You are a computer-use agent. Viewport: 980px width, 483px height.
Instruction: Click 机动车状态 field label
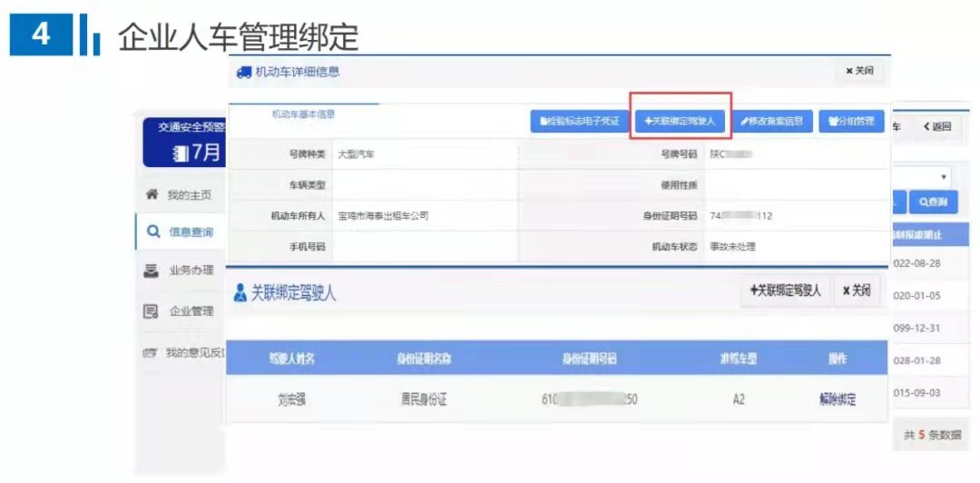[x=674, y=247]
